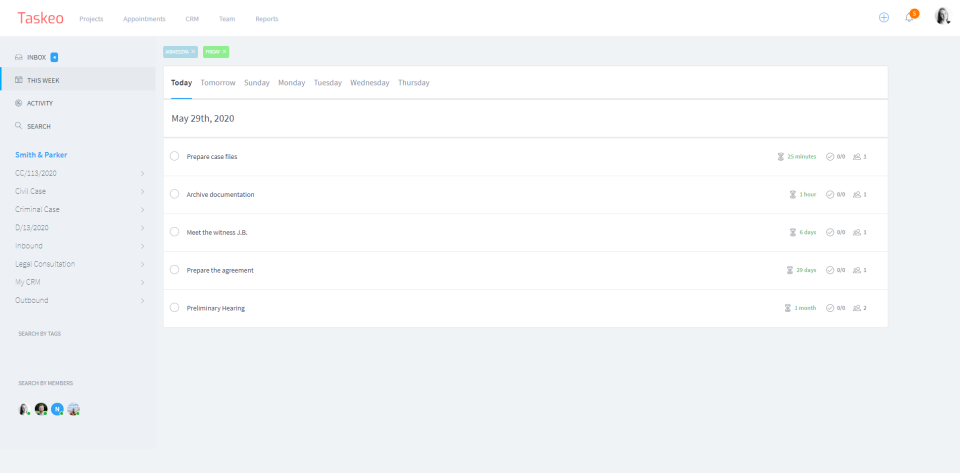Viewport: 960px width, 473px height.
Task: Switch to the Tuesday tab
Action: coord(328,83)
